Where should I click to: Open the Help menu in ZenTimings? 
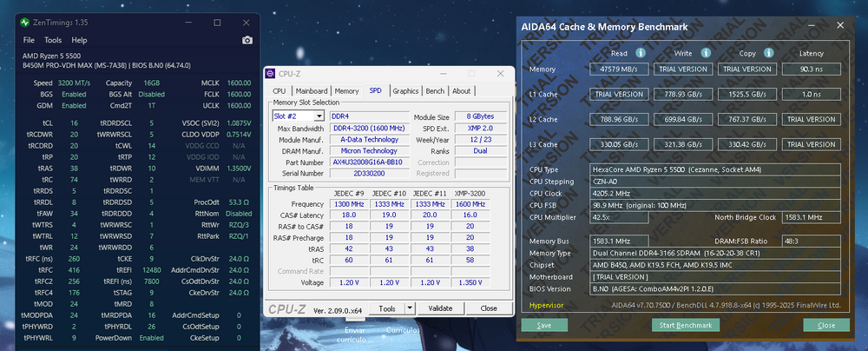(79, 40)
